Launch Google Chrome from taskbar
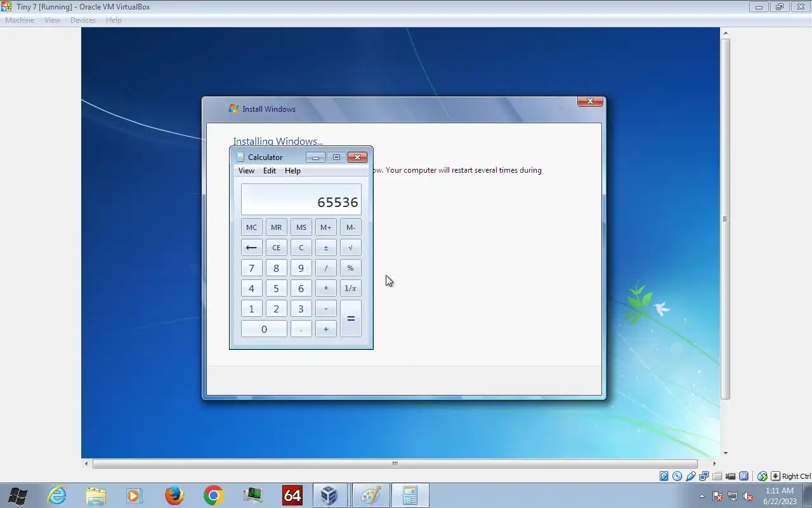The height and width of the screenshot is (508, 812). (213, 495)
